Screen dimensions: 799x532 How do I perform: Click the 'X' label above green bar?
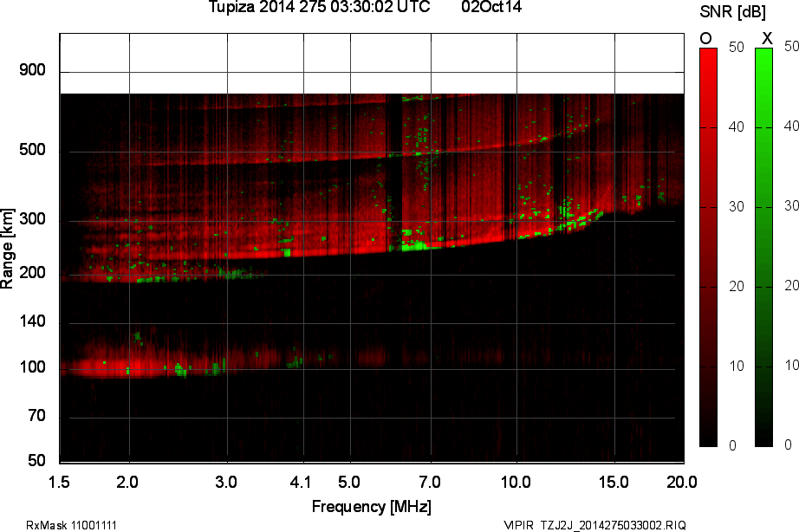click(766, 38)
